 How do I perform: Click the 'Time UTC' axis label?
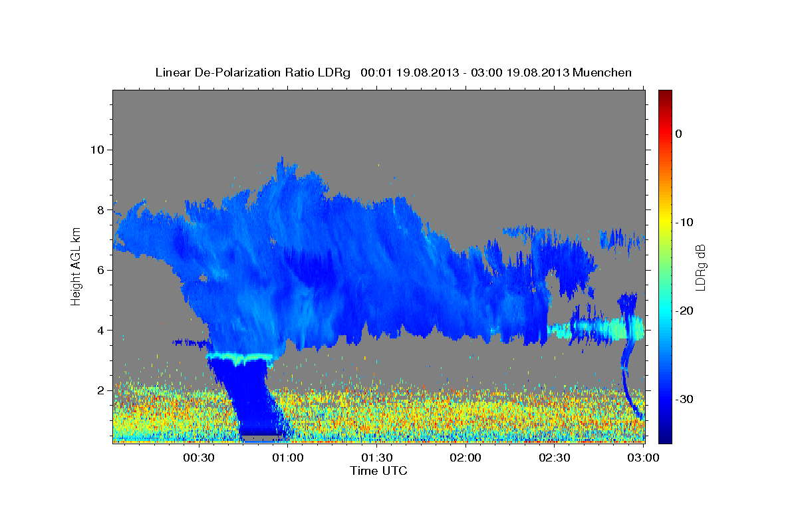tap(378, 471)
